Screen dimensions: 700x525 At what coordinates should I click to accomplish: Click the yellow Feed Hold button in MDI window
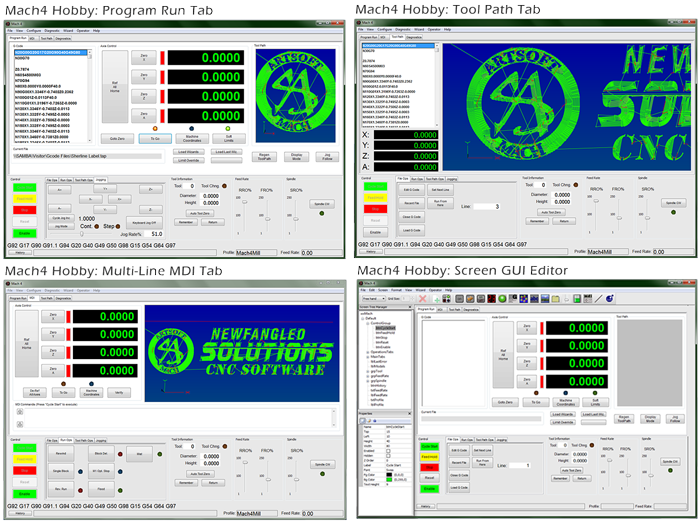coord(25,459)
